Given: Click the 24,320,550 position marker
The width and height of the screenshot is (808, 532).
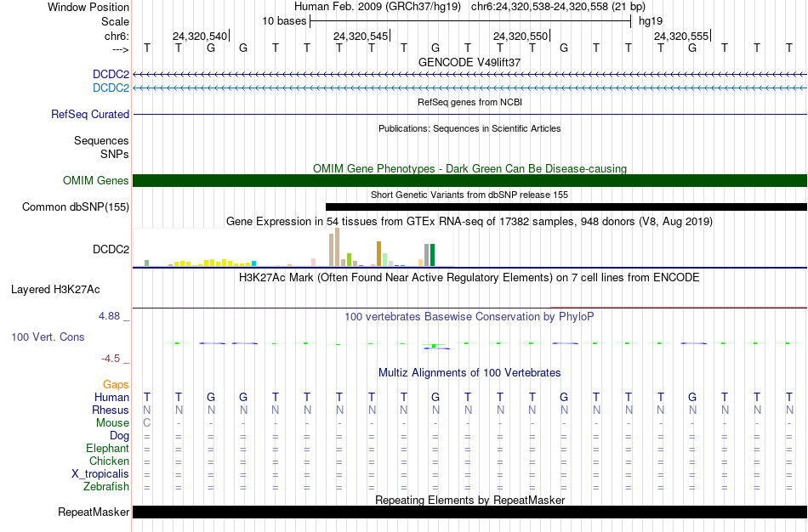Looking at the screenshot, I should [521, 36].
